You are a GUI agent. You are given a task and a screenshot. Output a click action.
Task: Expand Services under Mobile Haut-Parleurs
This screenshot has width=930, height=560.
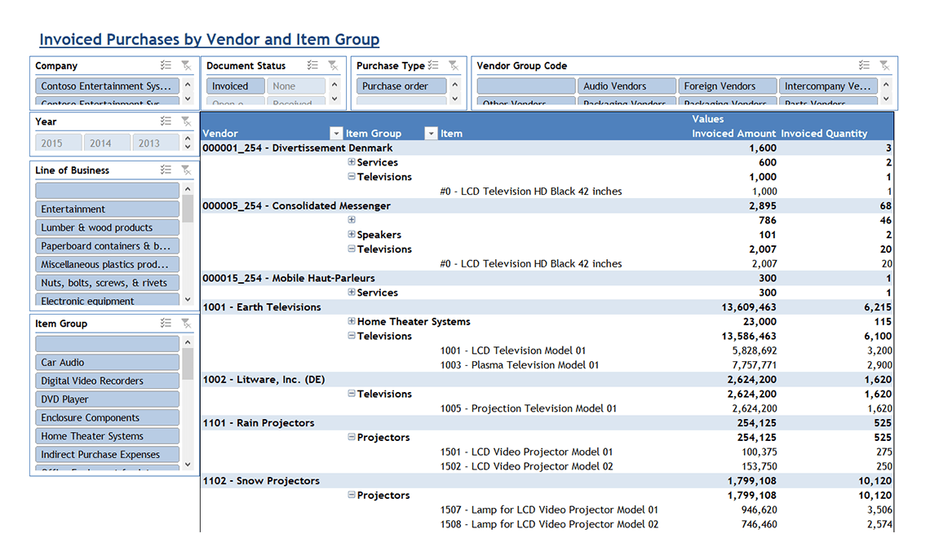352,292
